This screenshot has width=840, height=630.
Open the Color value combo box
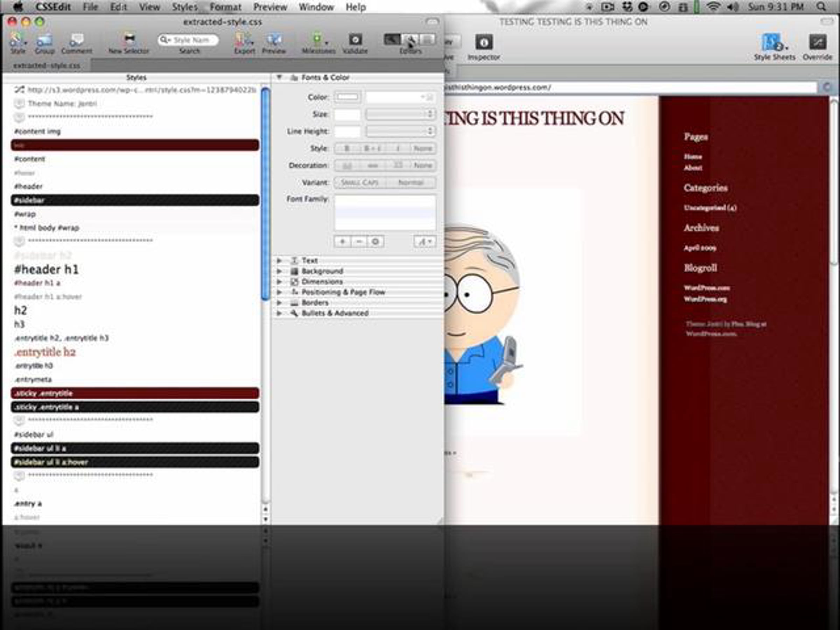(x=400, y=97)
